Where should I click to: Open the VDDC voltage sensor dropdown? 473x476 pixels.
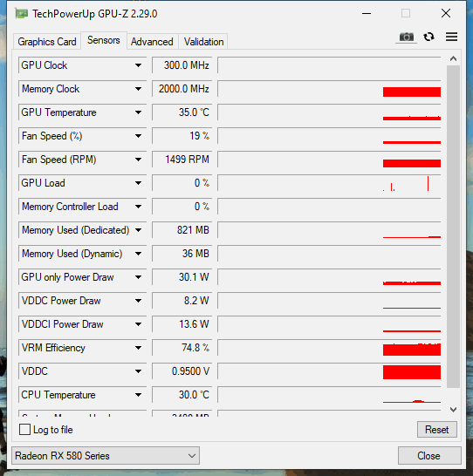pyautogui.click(x=138, y=371)
